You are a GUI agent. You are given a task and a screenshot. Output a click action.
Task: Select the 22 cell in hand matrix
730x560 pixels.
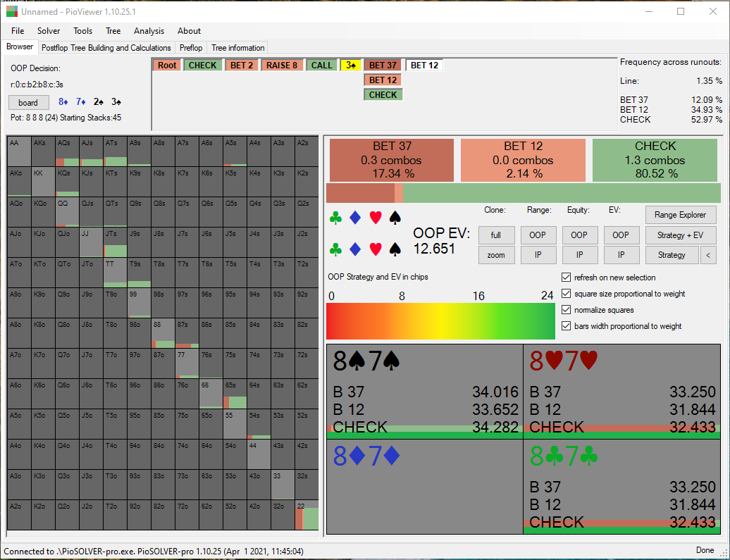(x=307, y=516)
